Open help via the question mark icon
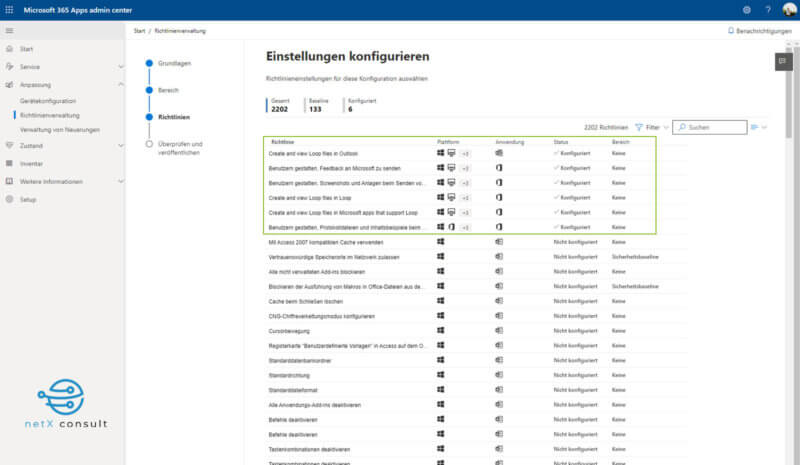The image size is (800, 465). (x=768, y=9)
